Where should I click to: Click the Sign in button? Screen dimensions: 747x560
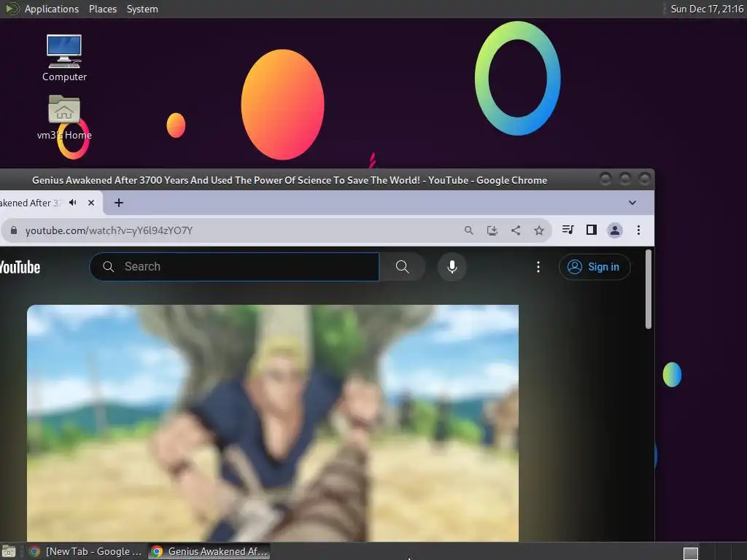point(595,267)
